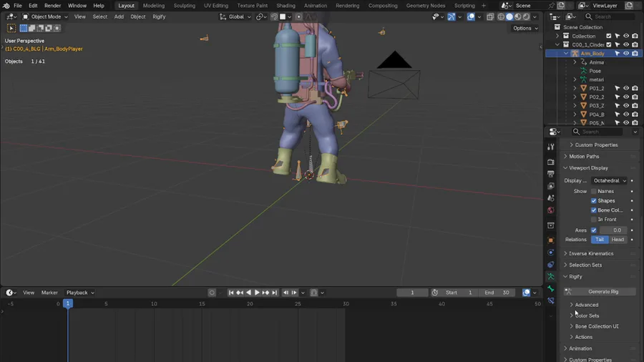The height and width of the screenshot is (362, 644).
Task: Open the Tool properties tab icon
Action: coord(551,147)
